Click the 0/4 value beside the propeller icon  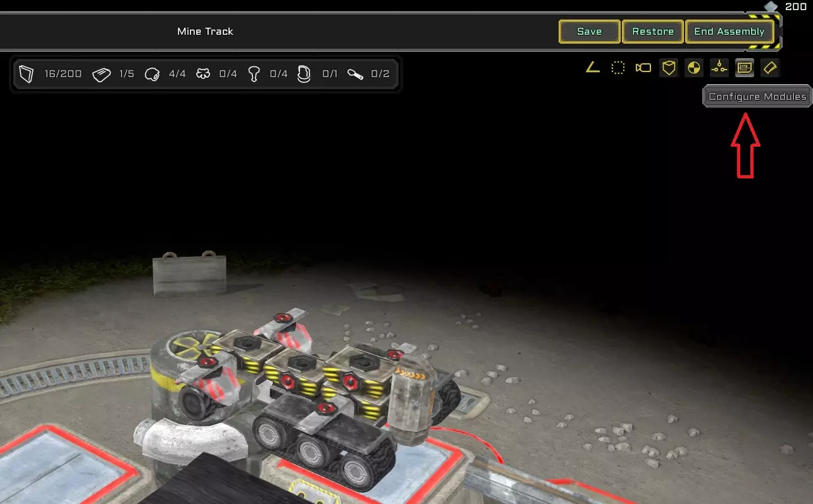point(228,74)
